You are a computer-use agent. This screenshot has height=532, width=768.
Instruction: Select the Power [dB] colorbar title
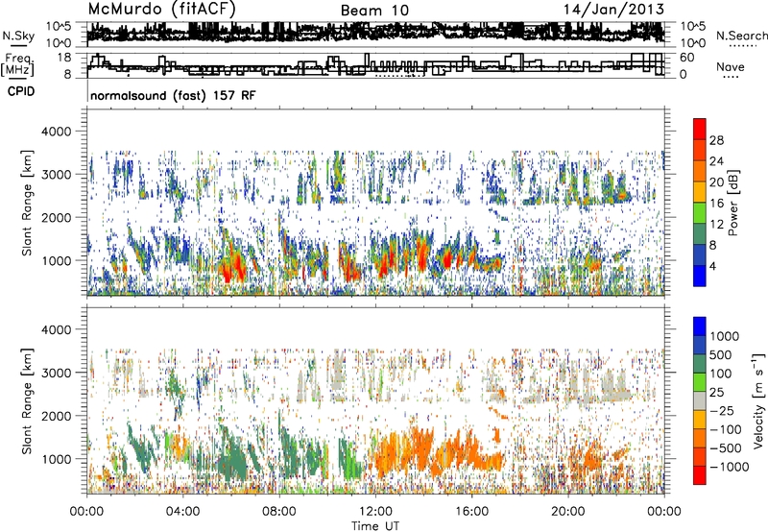pos(733,203)
